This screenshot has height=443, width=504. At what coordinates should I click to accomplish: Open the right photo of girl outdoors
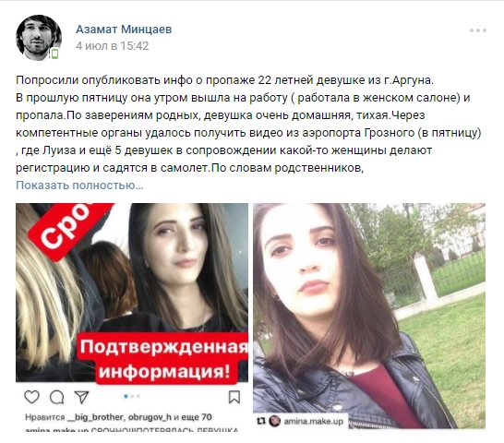(x=369, y=316)
